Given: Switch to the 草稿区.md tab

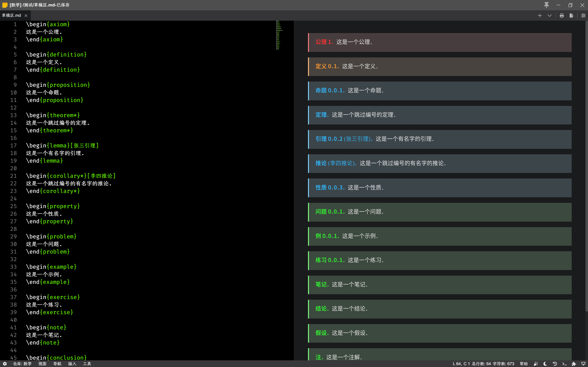Looking at the screenshot, I should pyautogui.click(x=11, y=15).
